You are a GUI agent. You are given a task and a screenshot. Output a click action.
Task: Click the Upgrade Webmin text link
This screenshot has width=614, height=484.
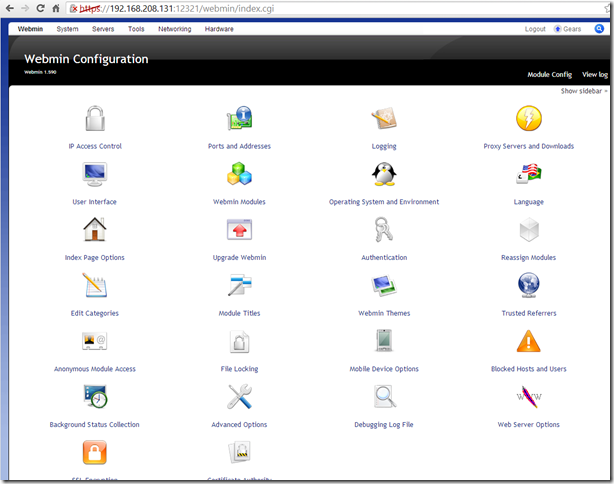click(239, 257)
